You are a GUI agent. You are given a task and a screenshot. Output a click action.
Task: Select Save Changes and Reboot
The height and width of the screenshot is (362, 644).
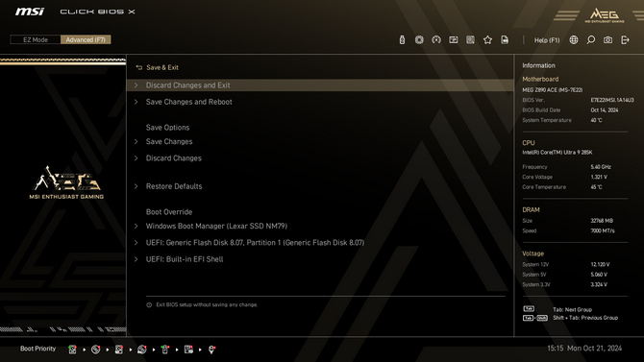(x=320, y=102)
